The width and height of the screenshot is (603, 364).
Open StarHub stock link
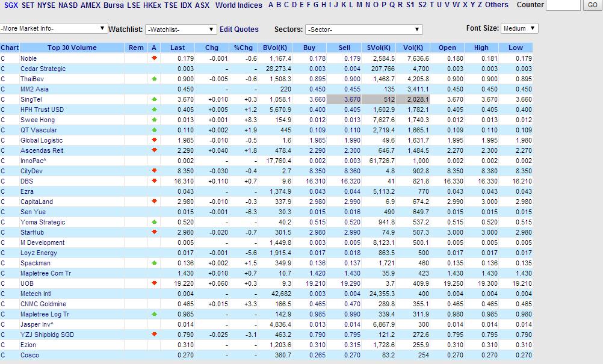click(32, 233)
